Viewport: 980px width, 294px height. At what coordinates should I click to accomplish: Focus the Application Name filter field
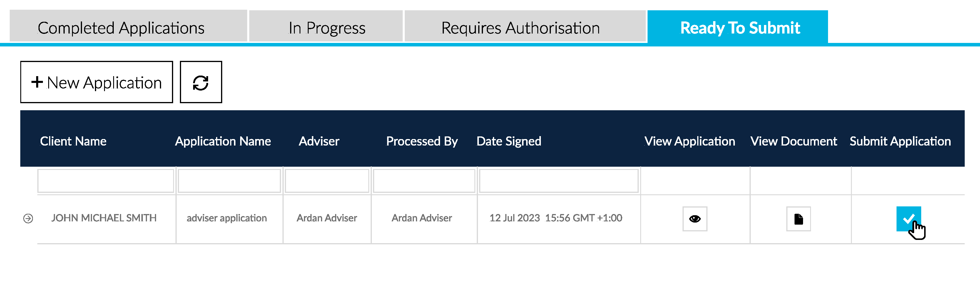pyautogui.click(x=229, y=181)
